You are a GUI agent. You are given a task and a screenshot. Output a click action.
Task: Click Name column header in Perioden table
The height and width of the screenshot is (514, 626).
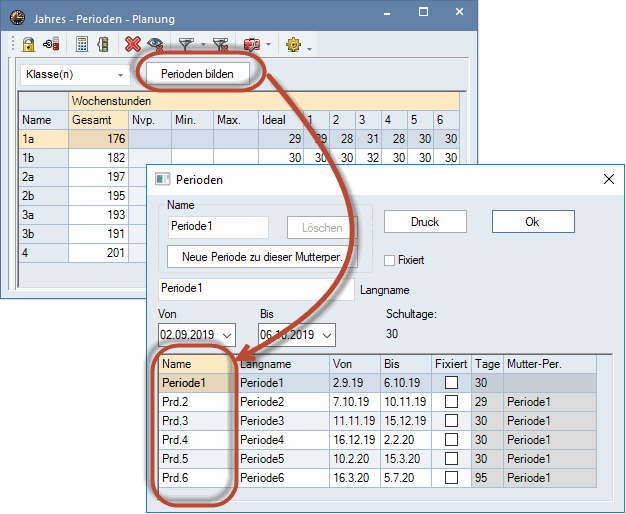point(196,364)
